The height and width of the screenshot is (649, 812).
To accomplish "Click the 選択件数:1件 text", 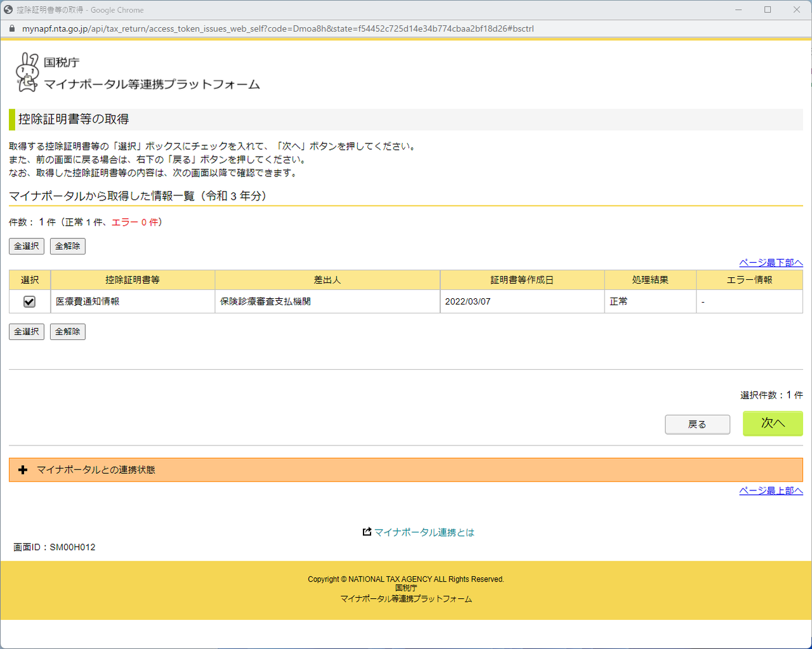I will (x=771, y=395).
